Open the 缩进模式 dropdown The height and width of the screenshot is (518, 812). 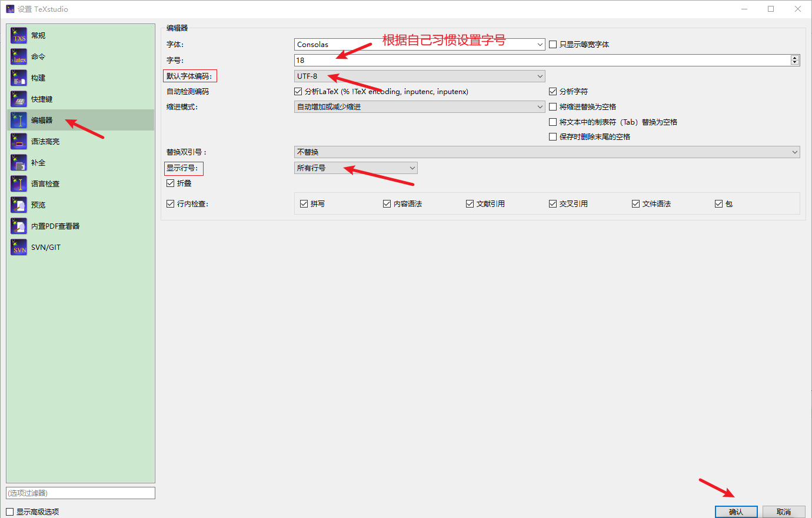pyautogui.click(x=420, y=106)
